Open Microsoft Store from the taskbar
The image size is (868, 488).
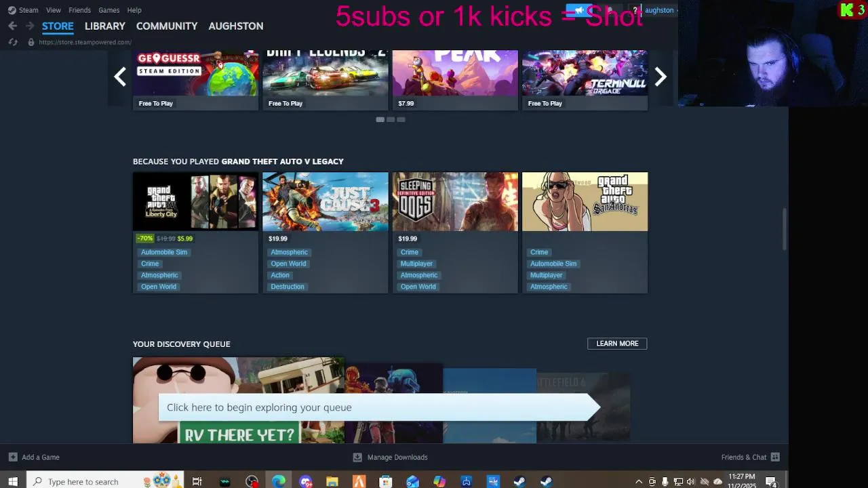point(386,481)
